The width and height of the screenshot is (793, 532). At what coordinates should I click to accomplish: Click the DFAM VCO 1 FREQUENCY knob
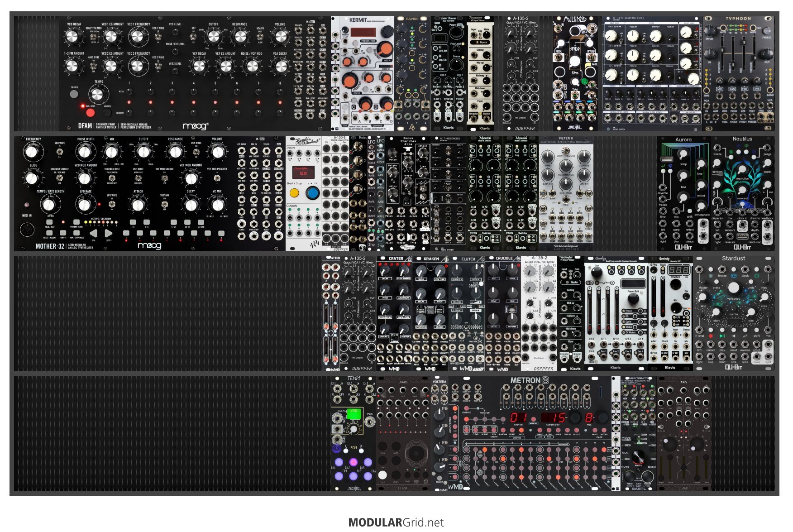(x=137, y=36)
